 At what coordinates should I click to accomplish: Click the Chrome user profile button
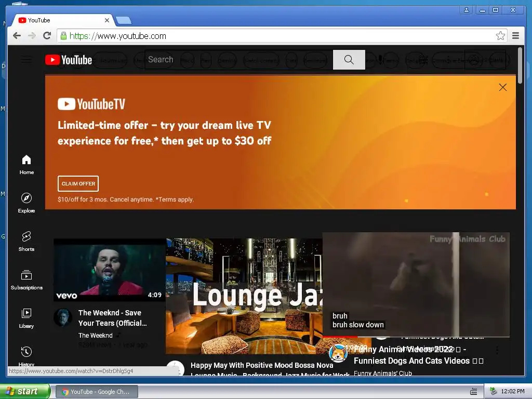[x=467, y=10]
